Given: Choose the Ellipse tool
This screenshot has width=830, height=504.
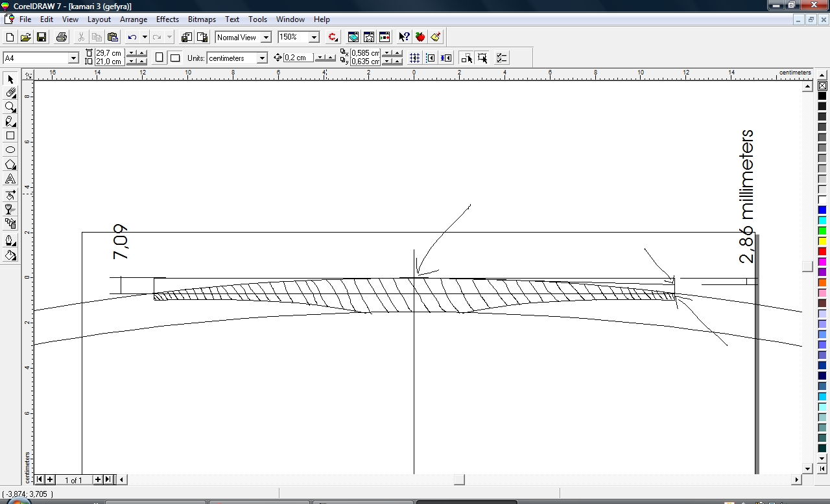Looking at the screenshot, I should (10, 150).
